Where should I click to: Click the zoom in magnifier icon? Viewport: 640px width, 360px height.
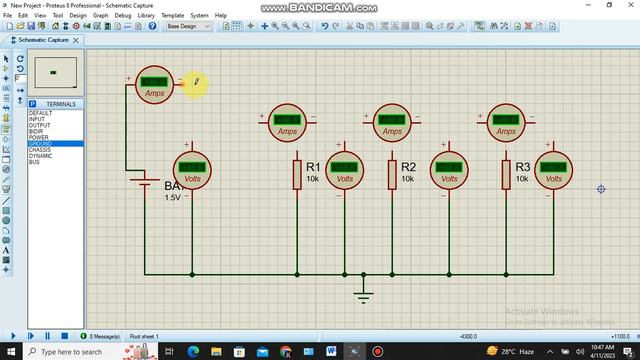click(275, 26)
